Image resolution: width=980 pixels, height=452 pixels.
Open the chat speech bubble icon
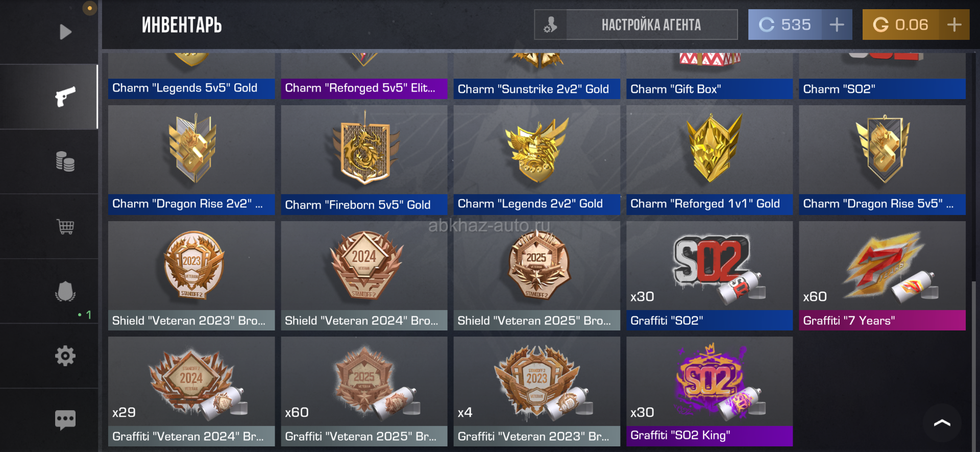click(x=65, y=420)
